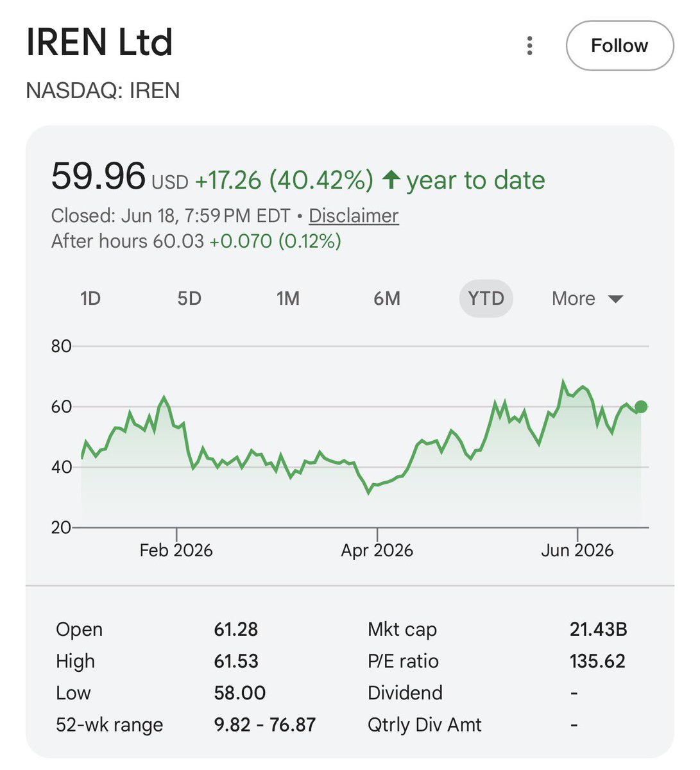Image resolution: width=700 pixels, height=770 pixels.
Task: Click the Jun 2026 axis label
Action: [x=577, y=551]
